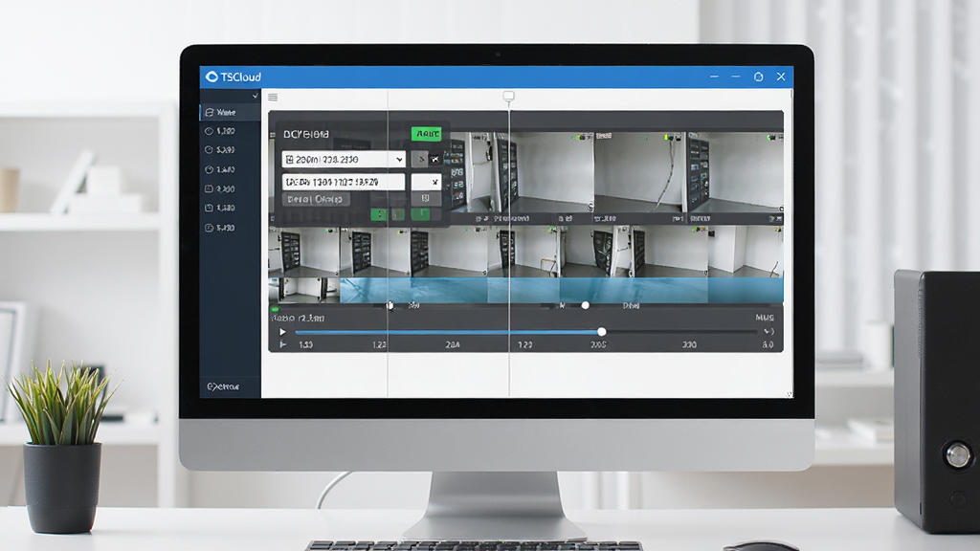Click the icon at the progress bar's right end
Viewport: 980px width, 551px height.
[x=768, y=332]
